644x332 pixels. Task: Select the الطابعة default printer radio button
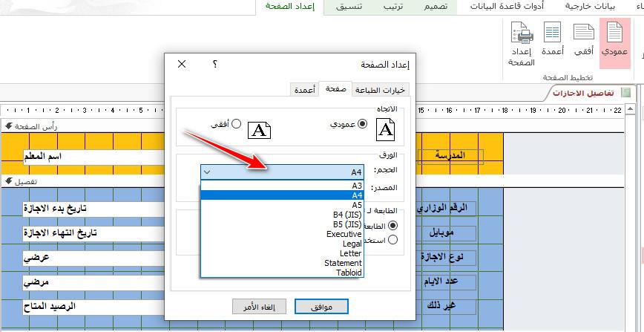tap(393, 226)
